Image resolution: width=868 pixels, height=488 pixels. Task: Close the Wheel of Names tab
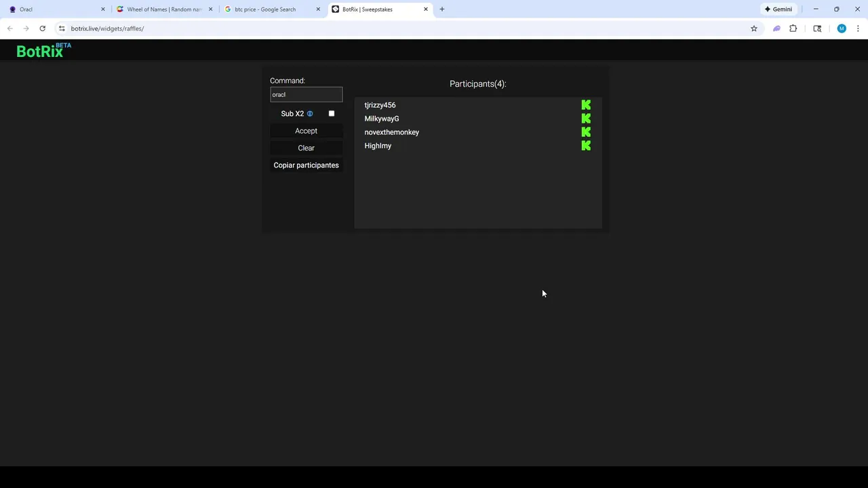coord(210,9)
